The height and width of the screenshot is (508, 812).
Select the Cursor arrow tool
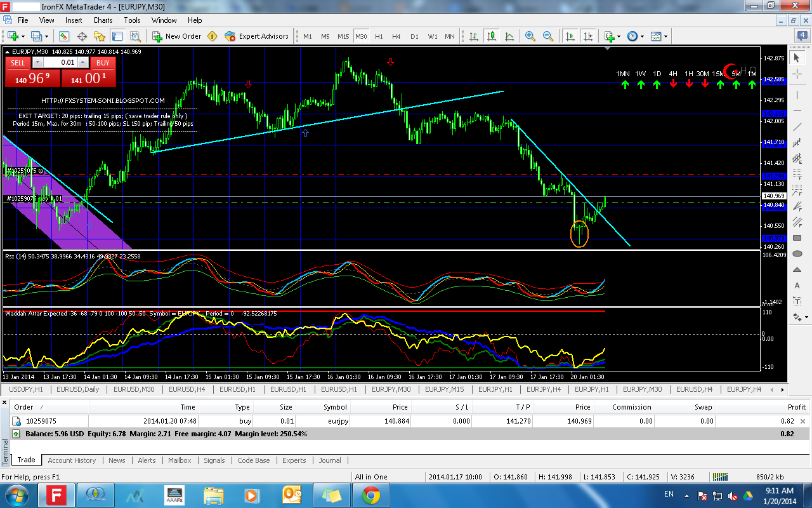(797, 58)
